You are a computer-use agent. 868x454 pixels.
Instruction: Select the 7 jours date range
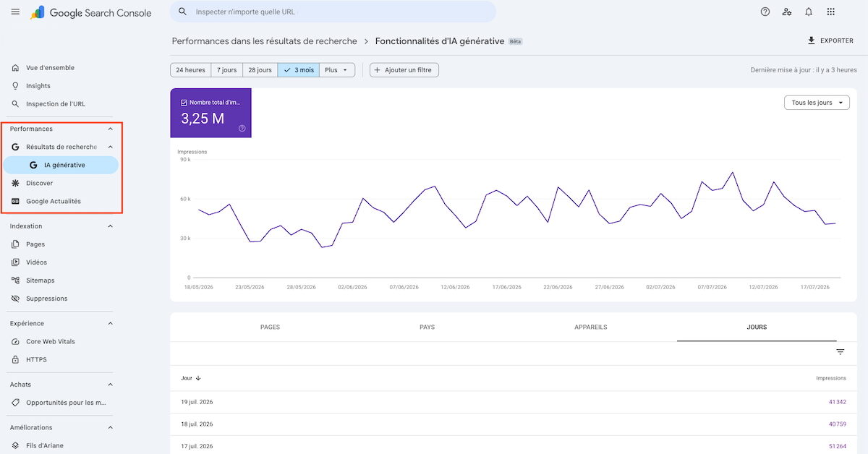pyautogui.click(x=226, y=70)
